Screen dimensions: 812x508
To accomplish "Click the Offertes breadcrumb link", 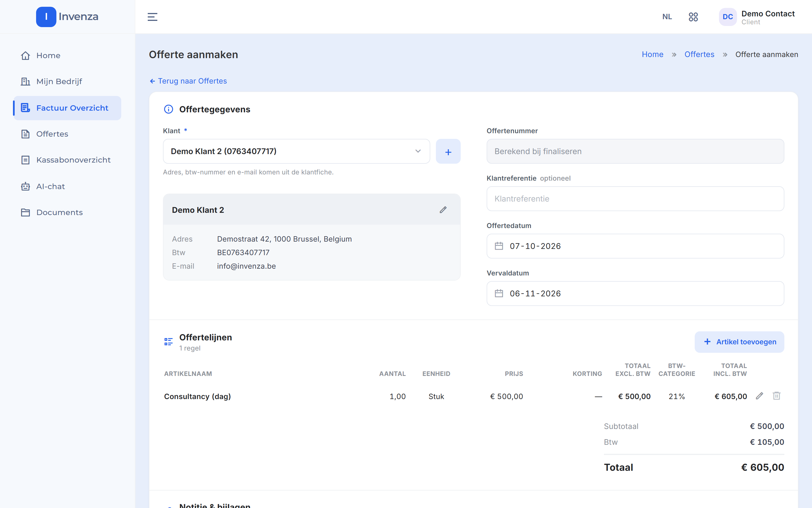I will coord(699,54).
